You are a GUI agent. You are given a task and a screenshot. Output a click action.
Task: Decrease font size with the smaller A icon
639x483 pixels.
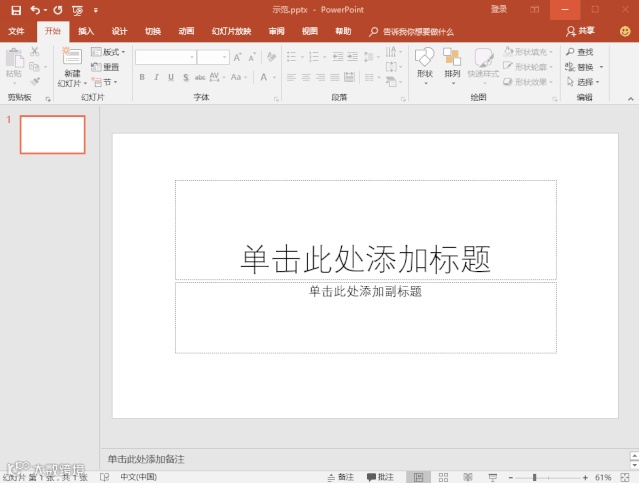click(x=252, y=57)
